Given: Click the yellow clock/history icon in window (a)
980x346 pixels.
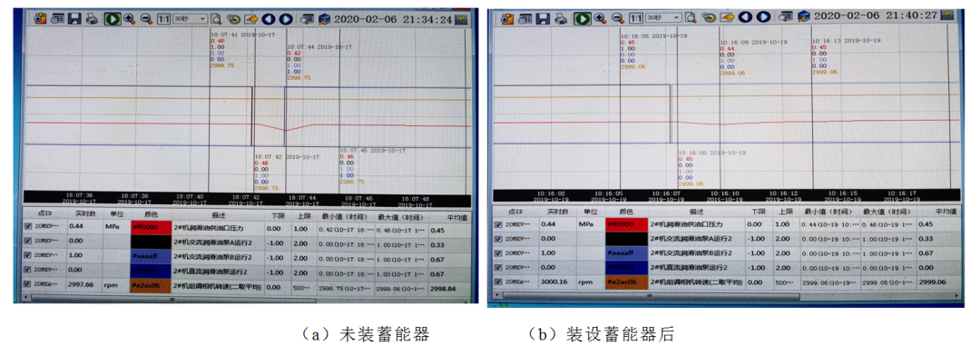Looking at the screenshot, I should (233, 19).
